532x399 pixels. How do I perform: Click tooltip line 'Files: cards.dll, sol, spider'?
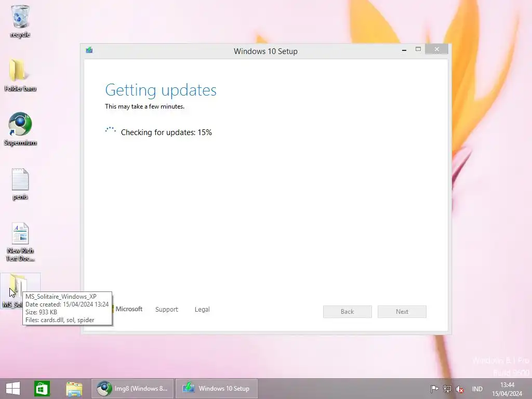pyautogui.click(x=60, y=320)
